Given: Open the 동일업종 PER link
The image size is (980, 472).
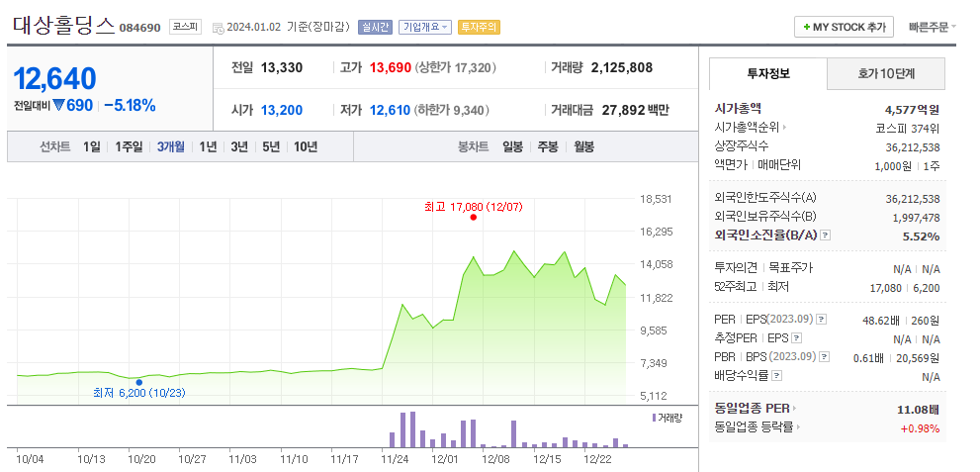Looking at the screenshot, I should [x=752, y=409].
